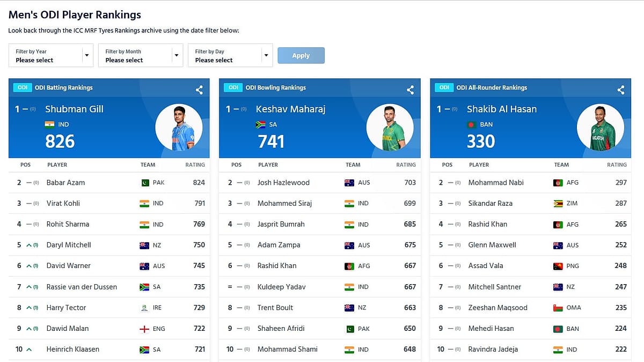644x362 pixels.
Task: Click the Australia flag beside Josh Hazlewood
Action: pyautogui.click(x=349, y=183)
